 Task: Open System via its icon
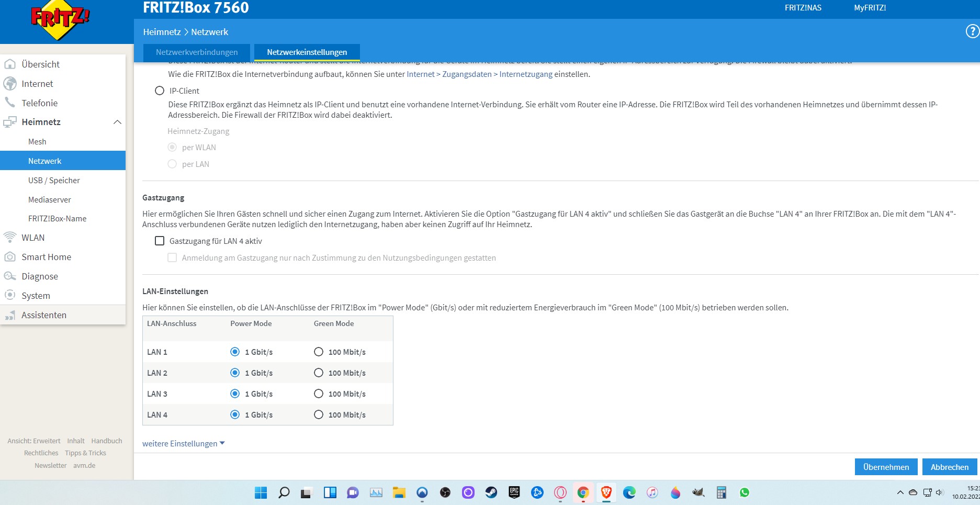(10, 295)
